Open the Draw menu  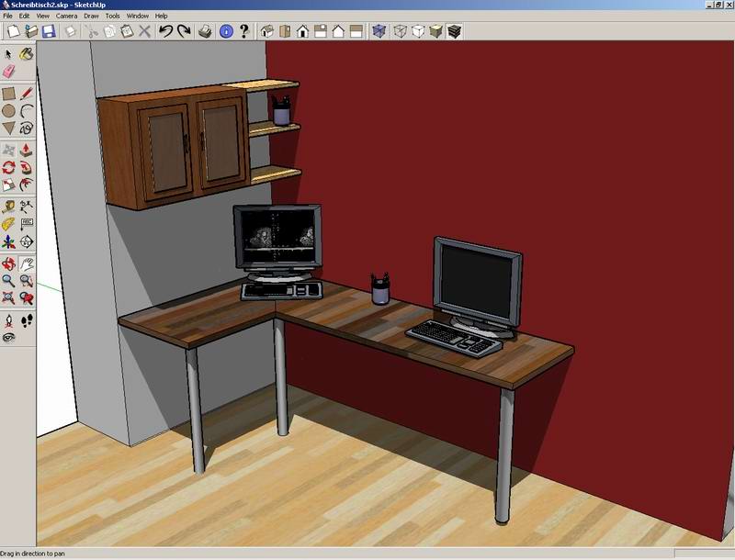(x=91, y=16)
